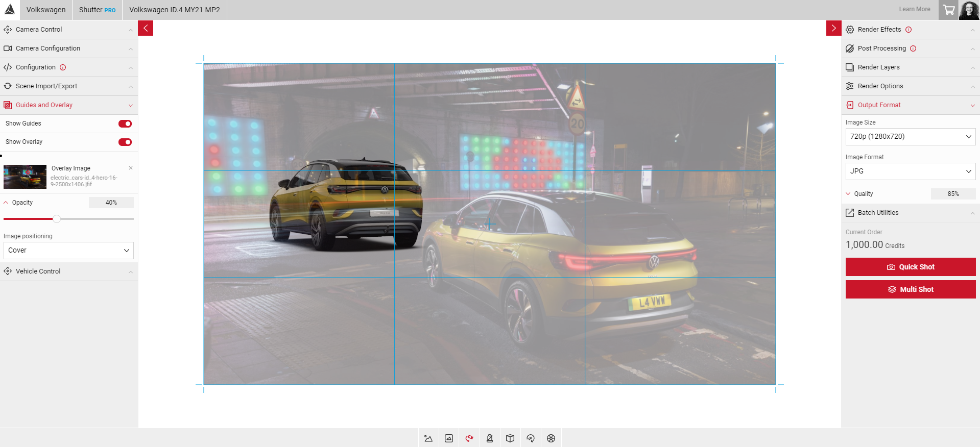
Task: Click the Opacity 40% value field
Action: [x=111, y=203]
